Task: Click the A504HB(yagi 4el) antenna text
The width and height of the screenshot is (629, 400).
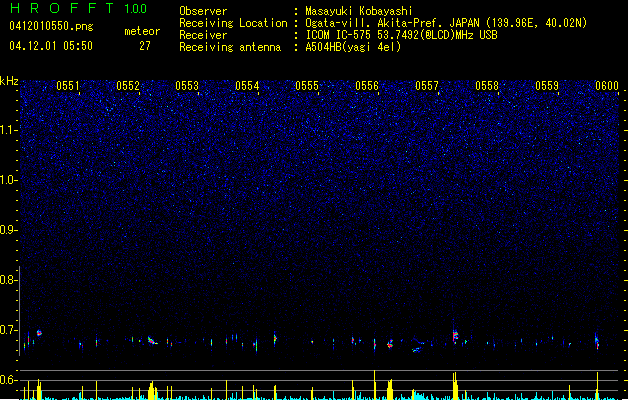Action: click(x=353, y=47)
